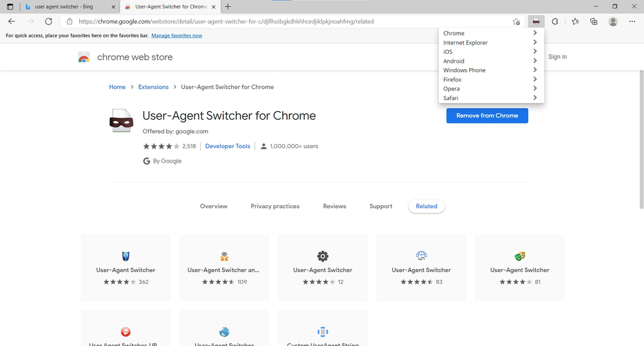Viewport: 644px width, 346px height.
Task: Click the Remove from Chrome button
Action: click(487, 115)
